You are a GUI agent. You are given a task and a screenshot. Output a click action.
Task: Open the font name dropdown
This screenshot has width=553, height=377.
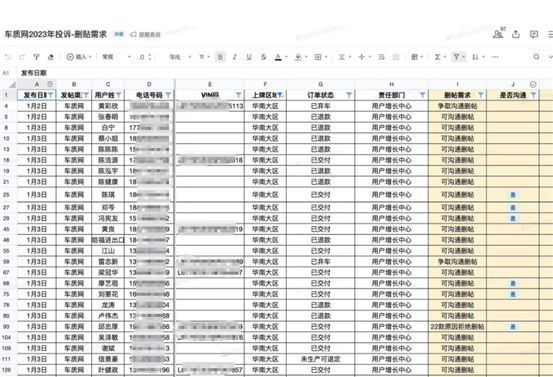pos(180,57)
